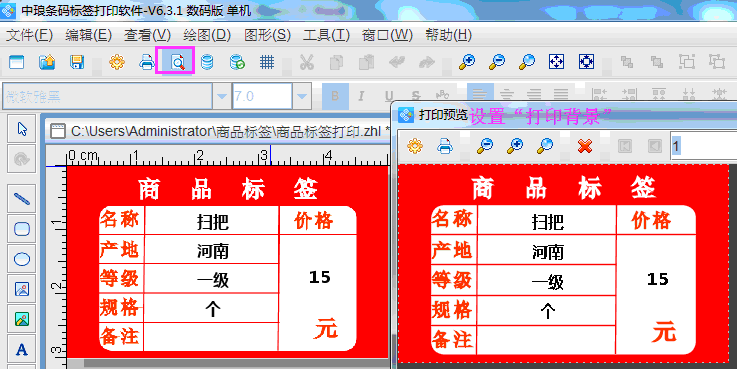Click the red X in preview toolbar
Viewport: 737px width, 369px height.
pyautogui.click(x=585, y=146)
